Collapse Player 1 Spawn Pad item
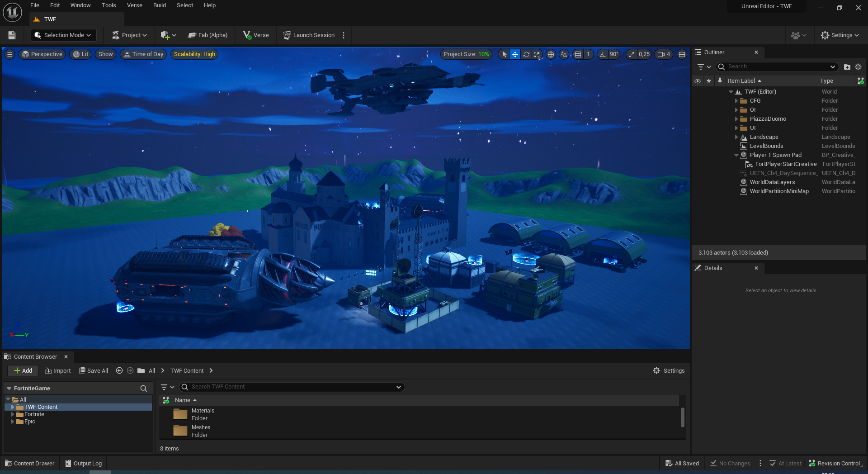This screenshot has height=474, width=868. [736, 155]
